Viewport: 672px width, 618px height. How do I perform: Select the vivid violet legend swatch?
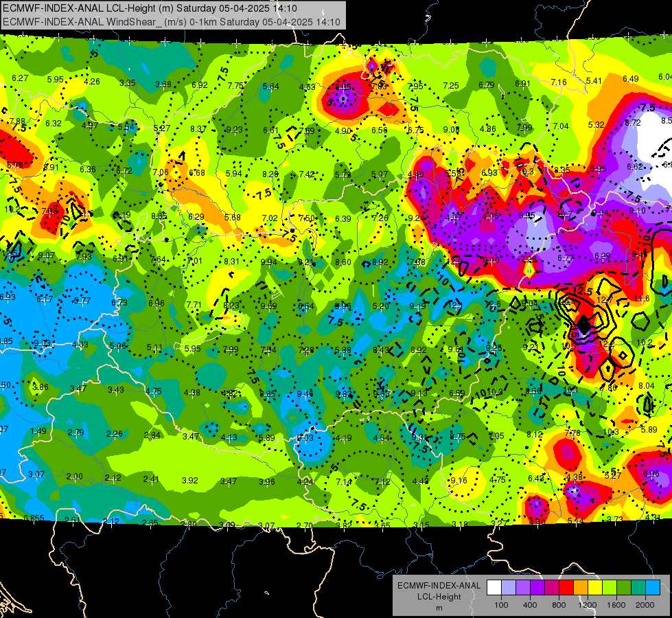(x=537, y=587)
